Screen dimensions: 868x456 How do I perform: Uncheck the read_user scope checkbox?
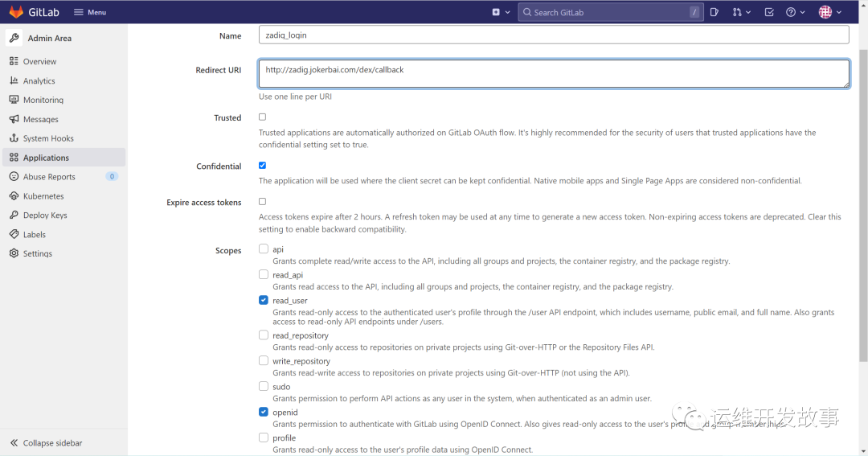click(x=264, y=300)
